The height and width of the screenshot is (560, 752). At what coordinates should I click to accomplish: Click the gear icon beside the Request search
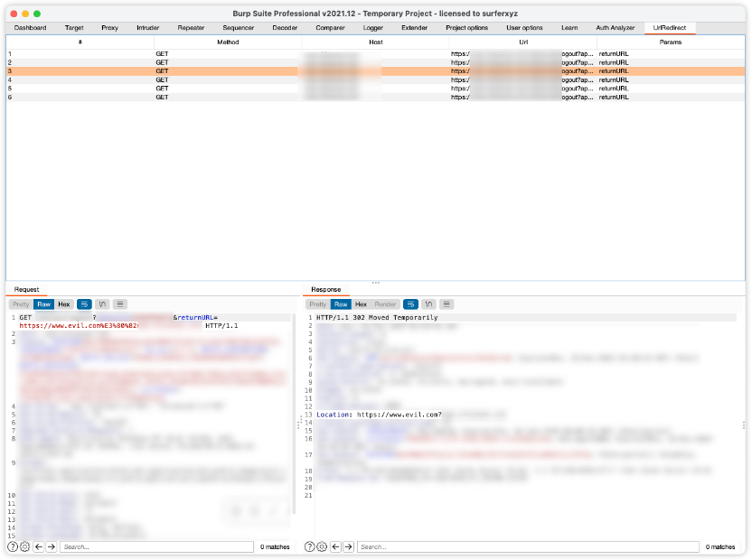23,546
